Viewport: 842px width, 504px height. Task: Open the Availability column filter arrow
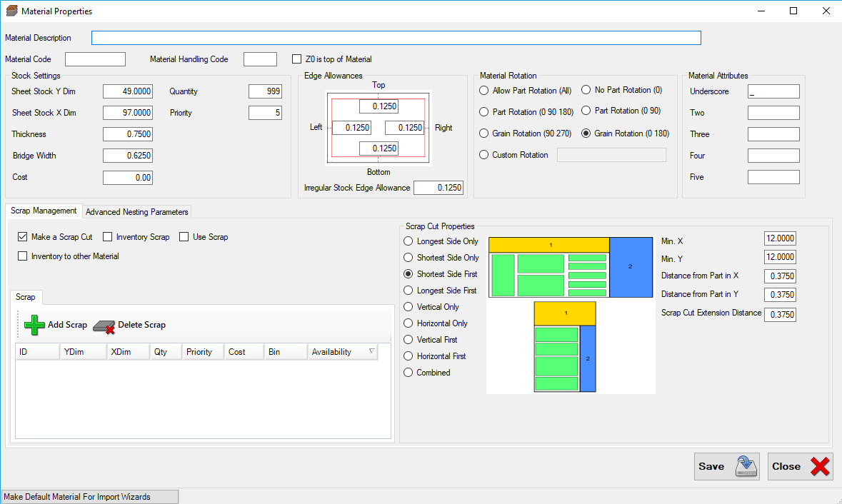(x=371, y=351)
